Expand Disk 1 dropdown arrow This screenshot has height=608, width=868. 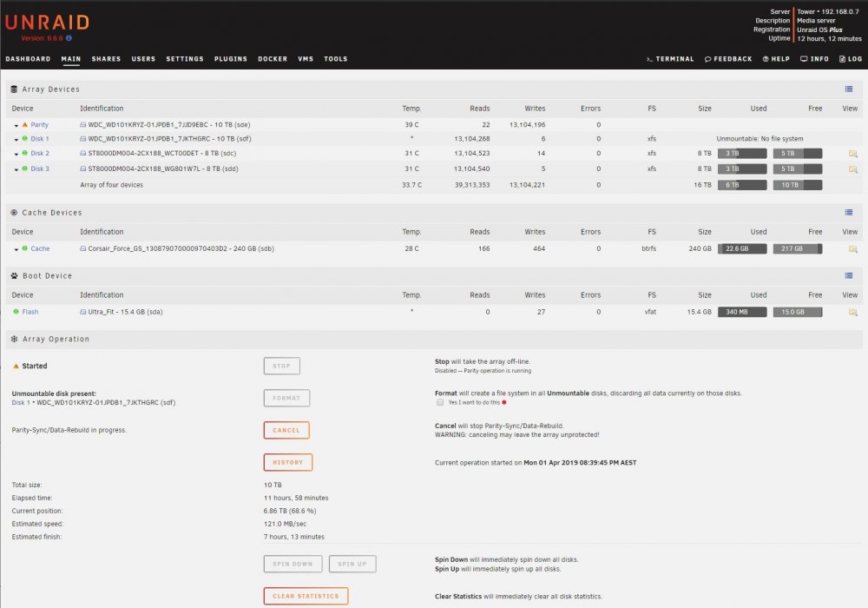click(x=16, y=140)
